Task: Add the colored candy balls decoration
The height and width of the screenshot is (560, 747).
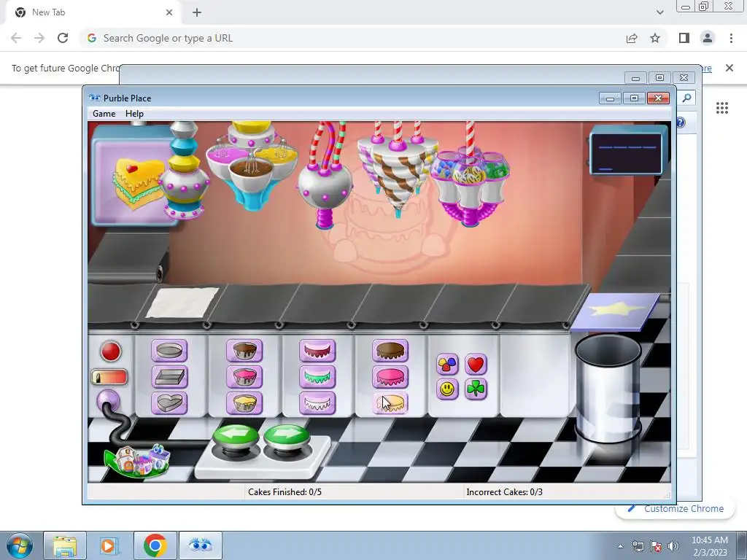Action: point(447,365)
